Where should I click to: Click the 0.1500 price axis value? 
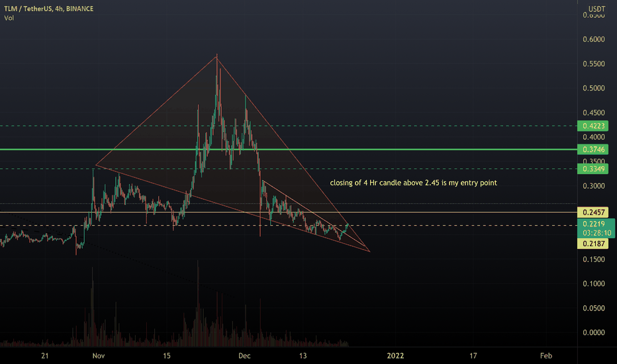[594, 259]
